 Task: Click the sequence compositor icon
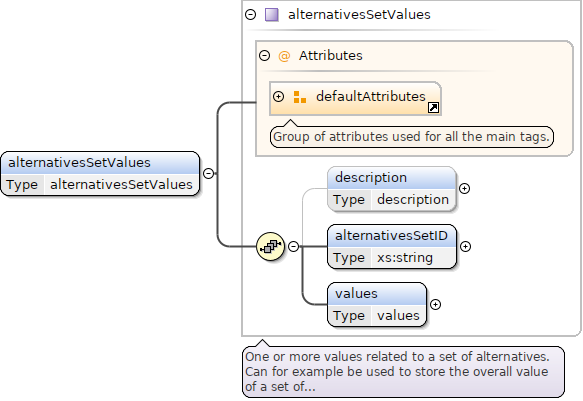coord(271,246)
